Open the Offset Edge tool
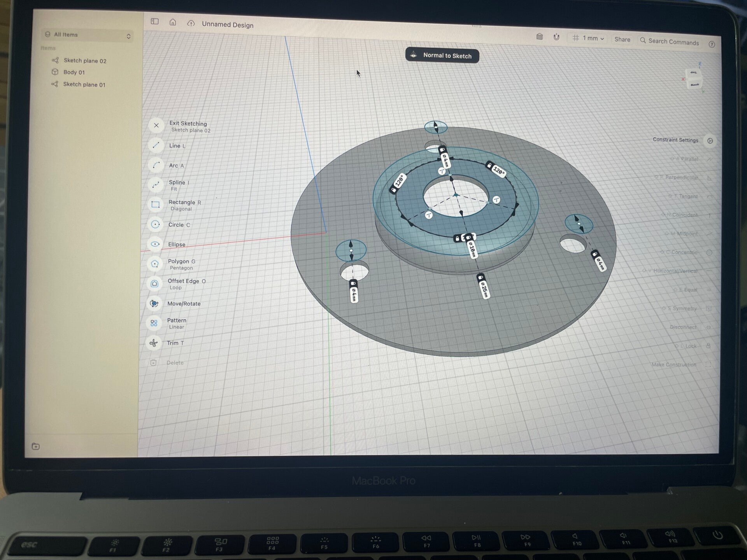Screen dimensions: 747x560 [x=154, y=283]
